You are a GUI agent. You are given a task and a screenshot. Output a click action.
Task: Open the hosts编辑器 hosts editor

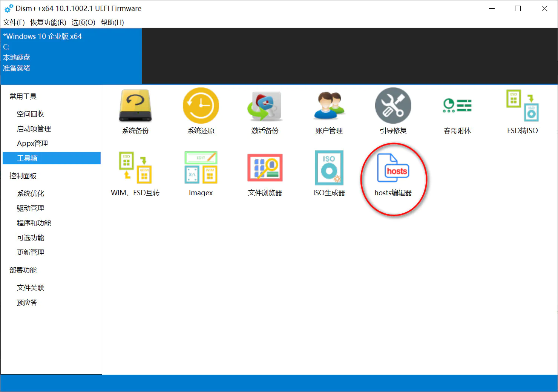coord(393,175)
